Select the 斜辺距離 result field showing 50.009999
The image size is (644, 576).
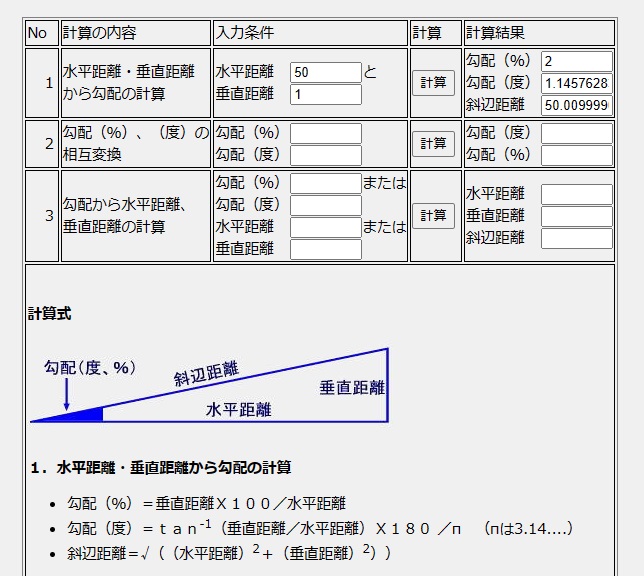(x=577, y=106)
